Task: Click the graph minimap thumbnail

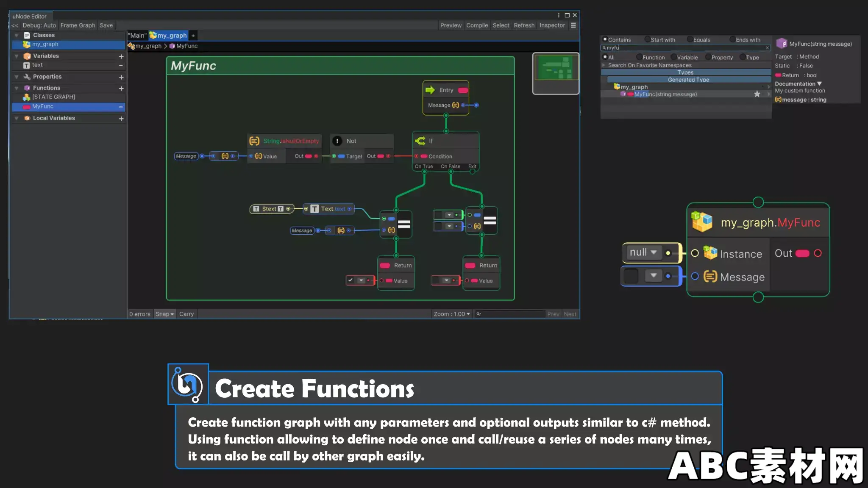Action: (556, 73)
